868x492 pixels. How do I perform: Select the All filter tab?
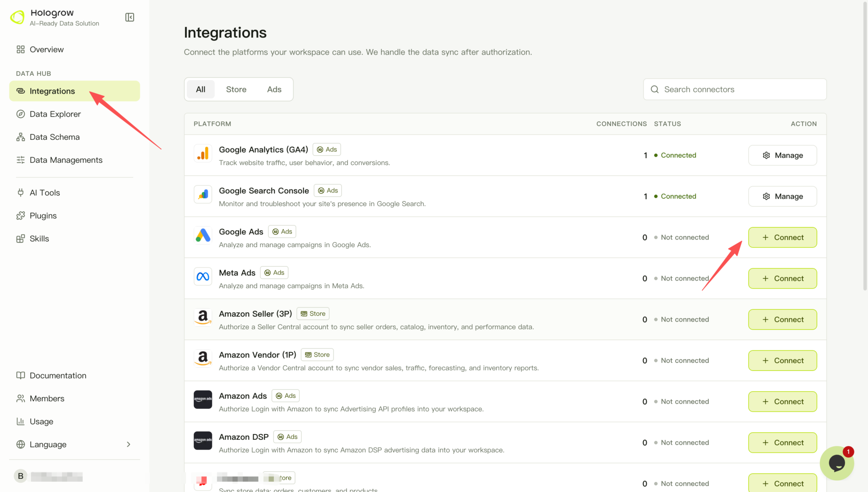coord(200,89)
